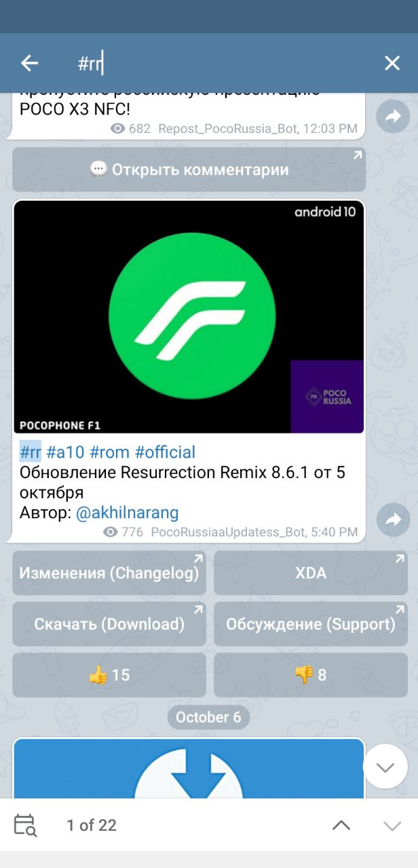
Task: Open the #rr hashtag in message
Action: point(31,452)
